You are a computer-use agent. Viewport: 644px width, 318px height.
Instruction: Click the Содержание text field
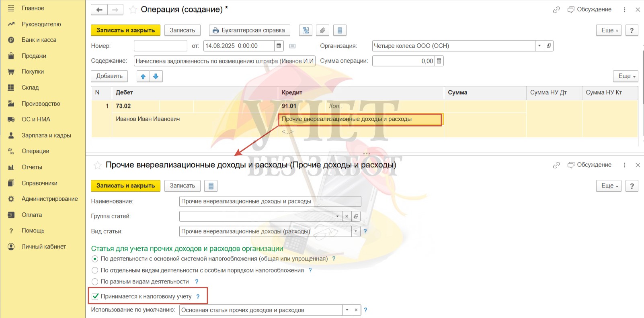click(x=224, y=61)
